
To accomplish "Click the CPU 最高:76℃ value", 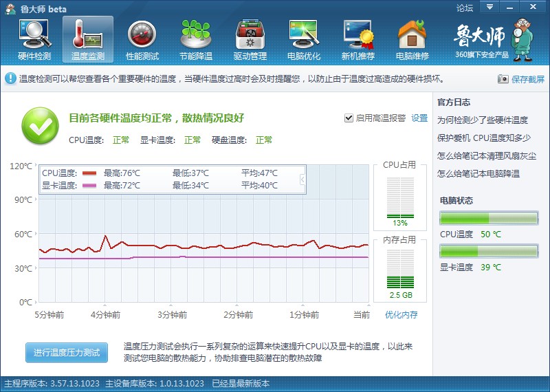I will click(x=122, y=173).
